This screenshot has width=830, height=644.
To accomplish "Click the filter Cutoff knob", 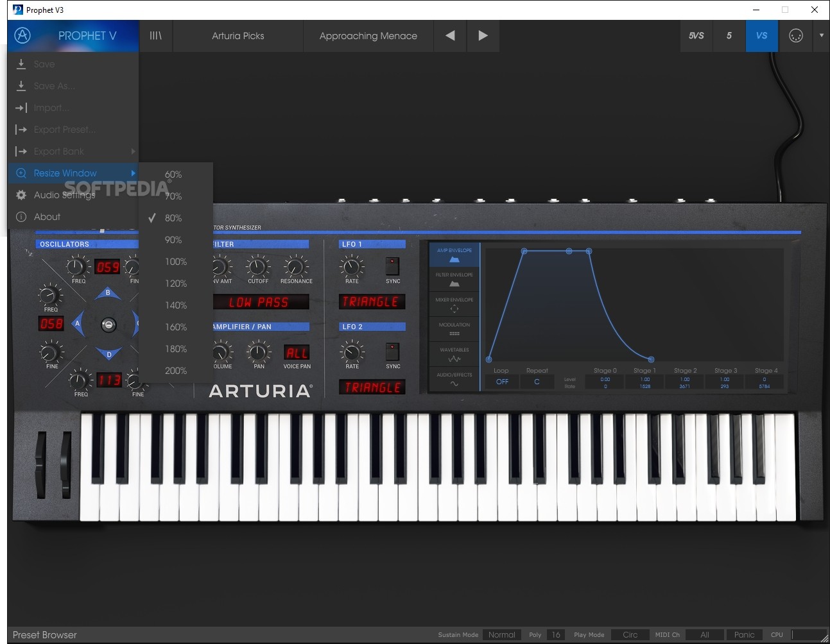I will click(x=258, y=266).
